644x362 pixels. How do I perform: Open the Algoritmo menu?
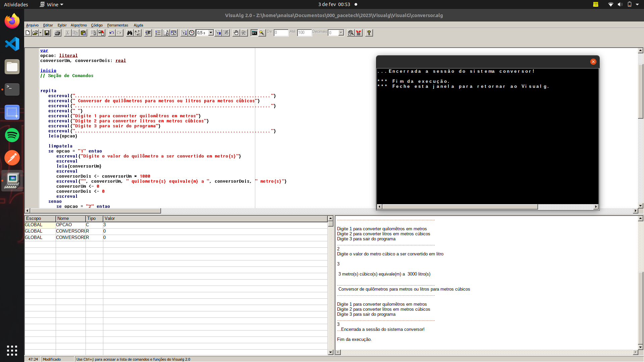point(78,25)
